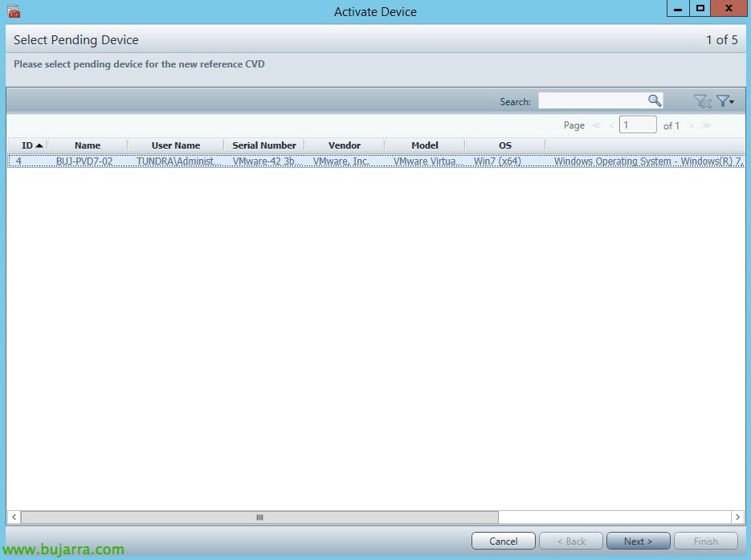751x560 pixels.
Task: Sort by the Serial Number column header
Action: (x=264, y=145)
